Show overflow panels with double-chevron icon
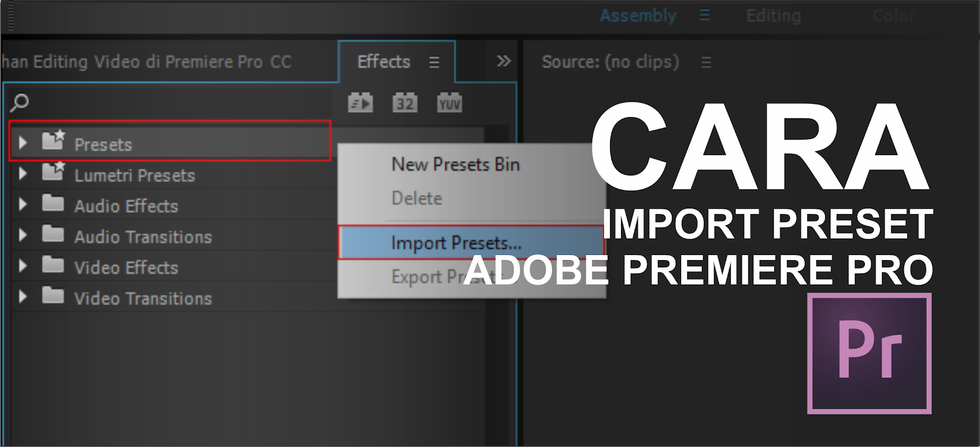 point(503,61)
